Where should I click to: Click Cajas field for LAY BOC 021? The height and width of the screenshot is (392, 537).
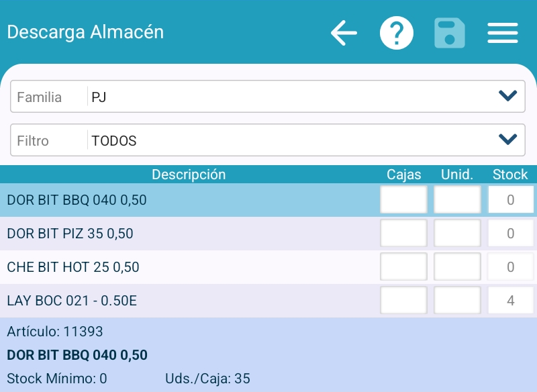click(403, 301)
